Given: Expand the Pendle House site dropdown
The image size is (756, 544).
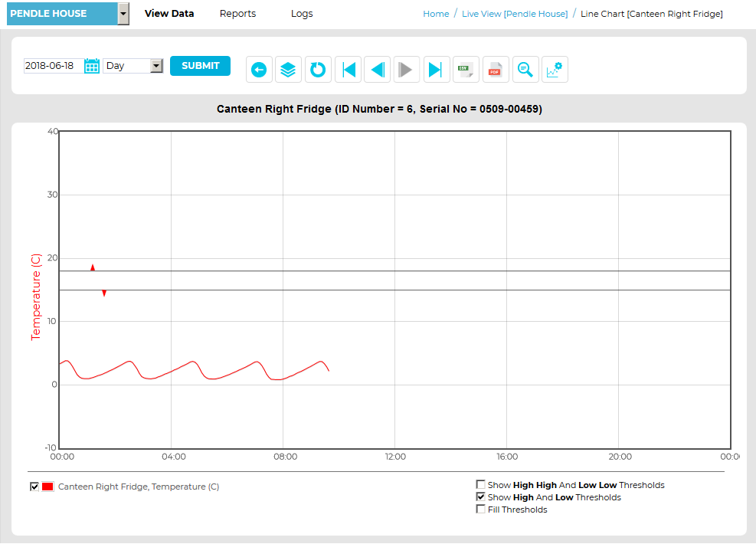Looking at the screenshot, I should [x=123, y=14].
